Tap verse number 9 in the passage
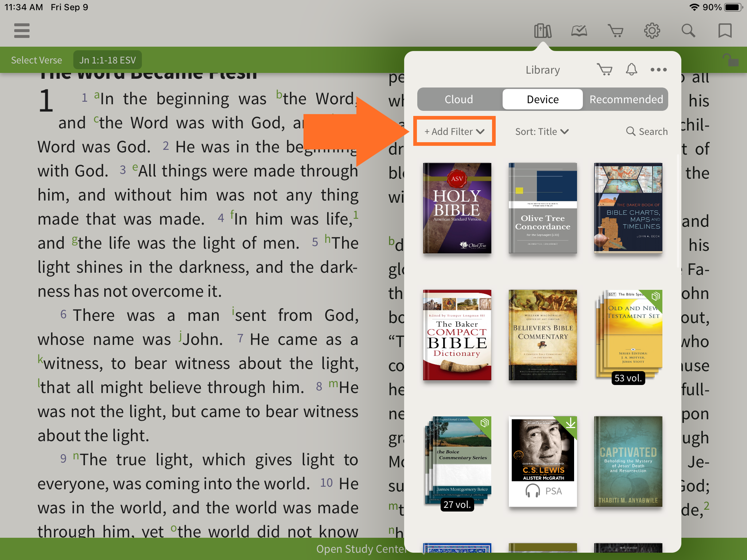 point(63,459)
